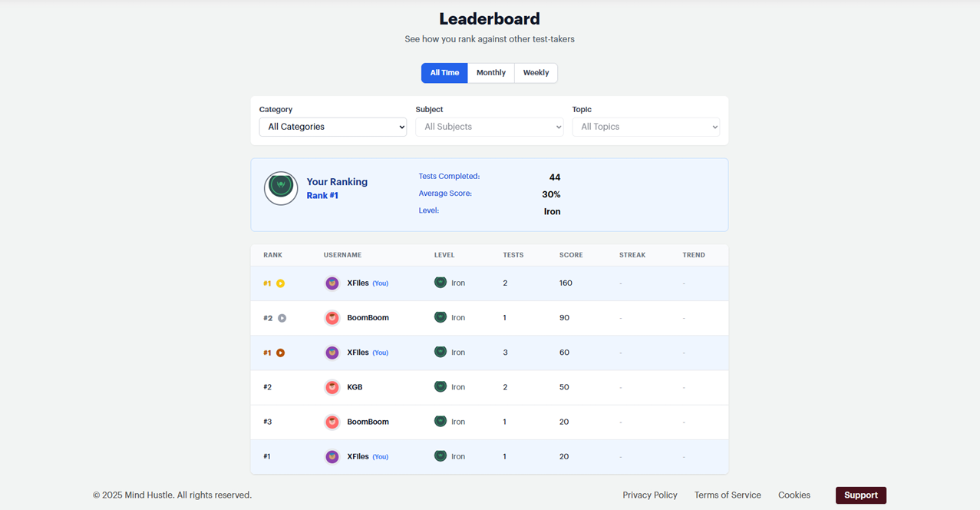The height and width of the screenshot is (510, 980).
Task: Click Iron level badge in the last XFiles row
Action: (441, 455)
